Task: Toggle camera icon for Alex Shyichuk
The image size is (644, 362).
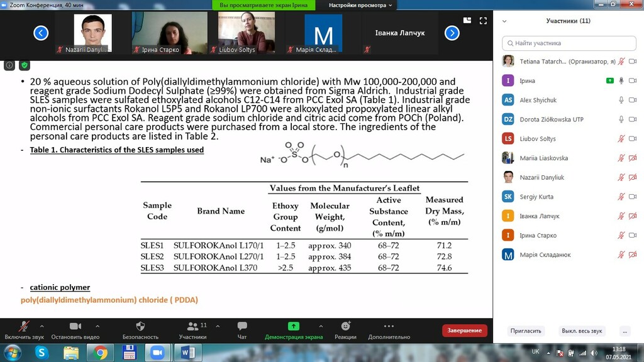Action: pyautogui.click(x=633, y=100)
